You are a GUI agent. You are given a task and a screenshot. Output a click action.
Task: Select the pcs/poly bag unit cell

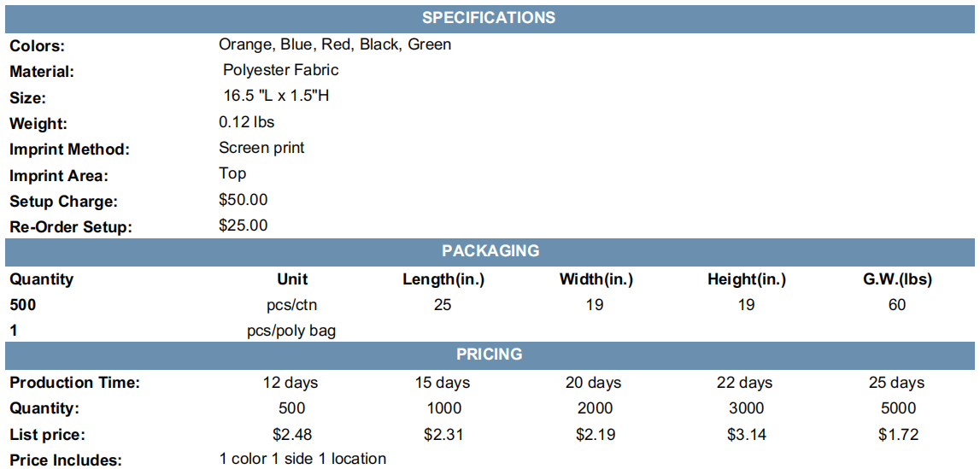(291, 331)
